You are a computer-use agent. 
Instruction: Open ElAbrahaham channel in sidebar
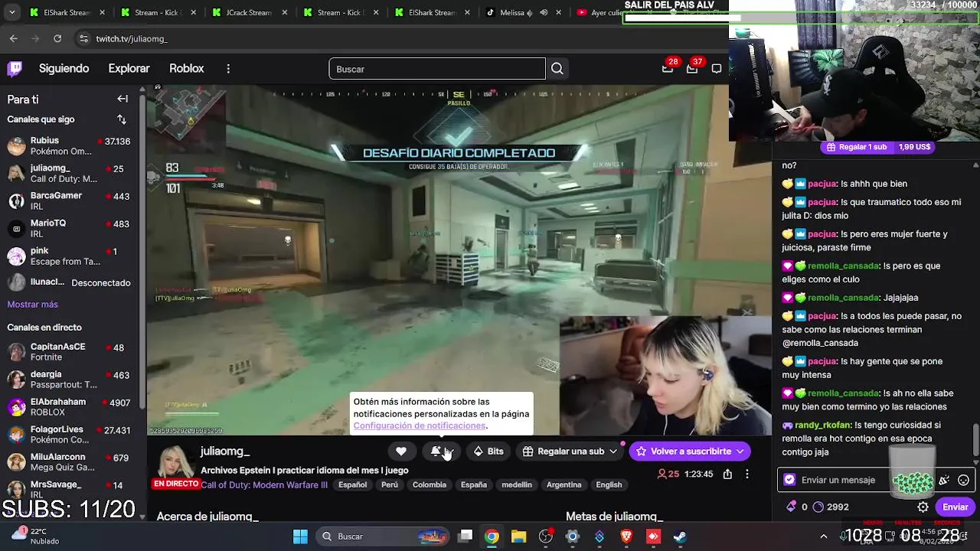(x=69, y=407)
